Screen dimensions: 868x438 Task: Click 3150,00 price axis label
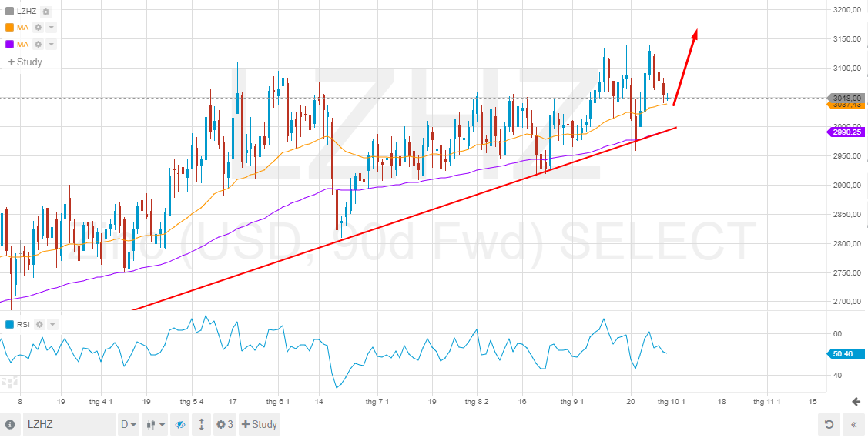pos(849,39)
